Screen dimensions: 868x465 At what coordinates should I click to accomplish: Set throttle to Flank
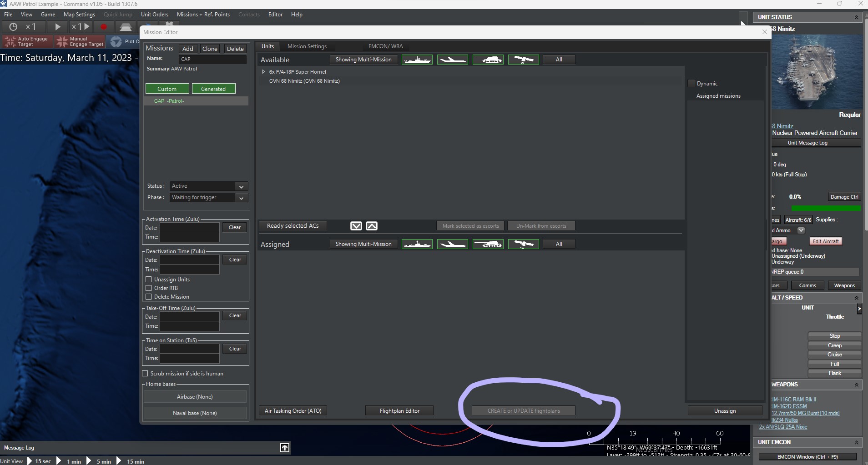pos(835,373)
